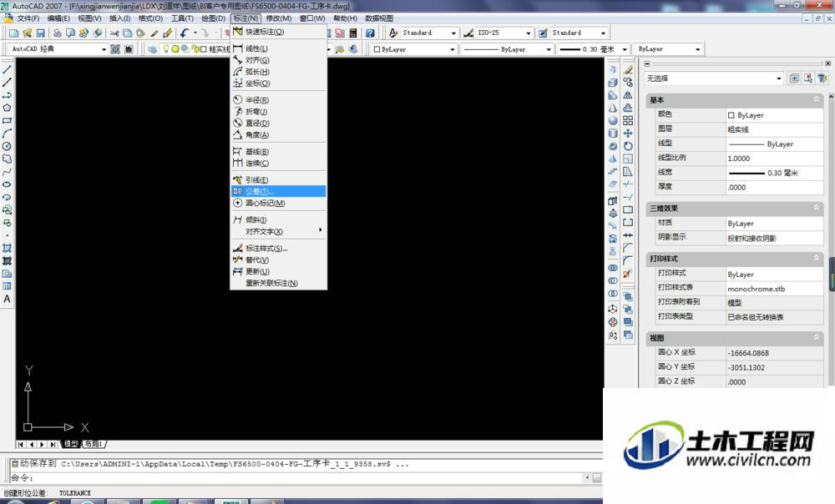Switch to the 布局1 tab
Image resolution: width=835 pixels, height=504 pixels.
tap(93, 444)
